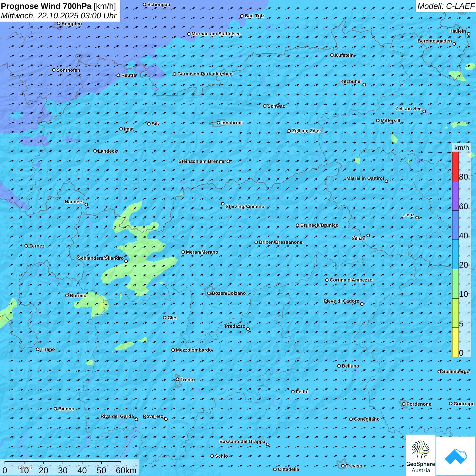Viewport: 476px width, 476px height.
Task: Click the 'km/h' legend heading
Action: (461, 148)
